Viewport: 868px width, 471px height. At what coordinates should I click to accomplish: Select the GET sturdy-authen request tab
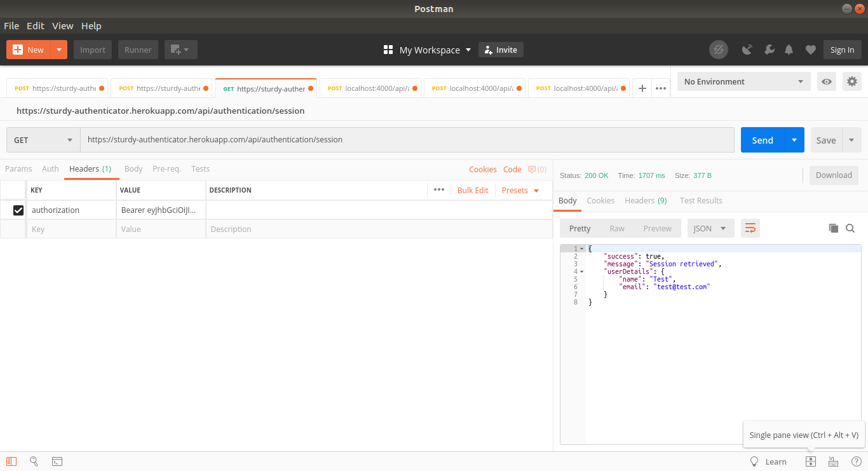point(266,88)
